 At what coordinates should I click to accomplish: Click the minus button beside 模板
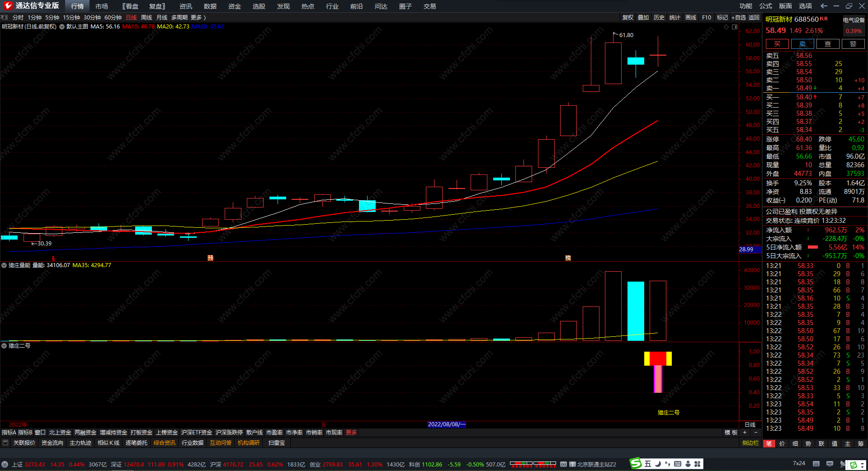[x=755, y=433]
